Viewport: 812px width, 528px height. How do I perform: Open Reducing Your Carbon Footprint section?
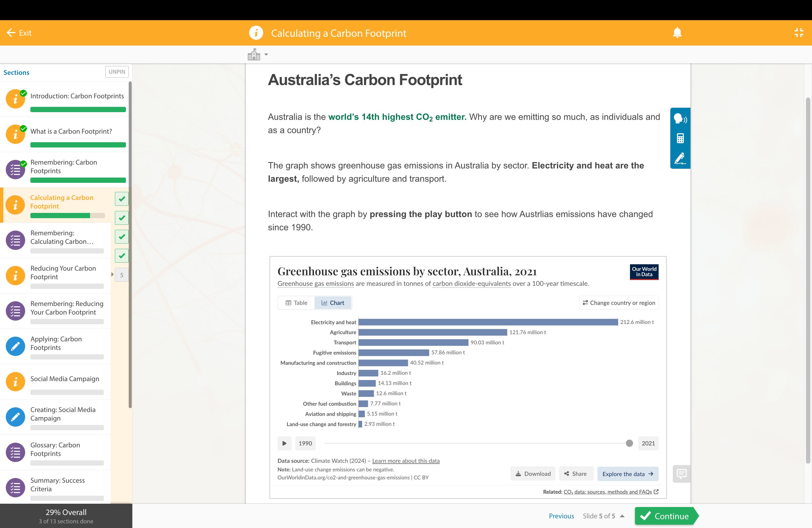click(63, 273)
